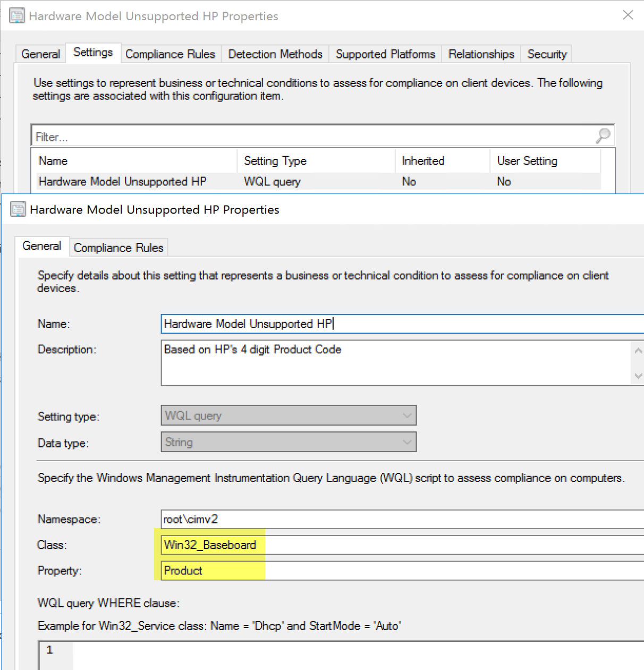The image size is (644, 670).
Task: Select the Hardware Model Unsupported HP row
Action: click(x=123, y=182)
